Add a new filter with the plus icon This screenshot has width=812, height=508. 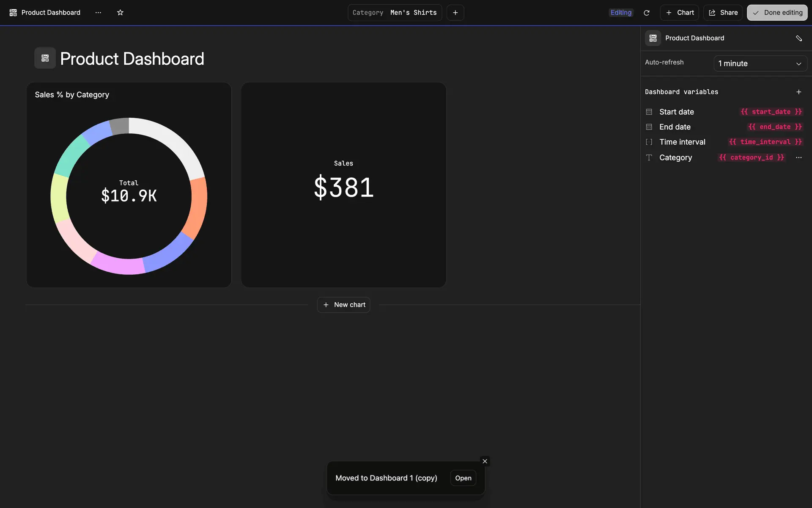(x=455, y=13)
